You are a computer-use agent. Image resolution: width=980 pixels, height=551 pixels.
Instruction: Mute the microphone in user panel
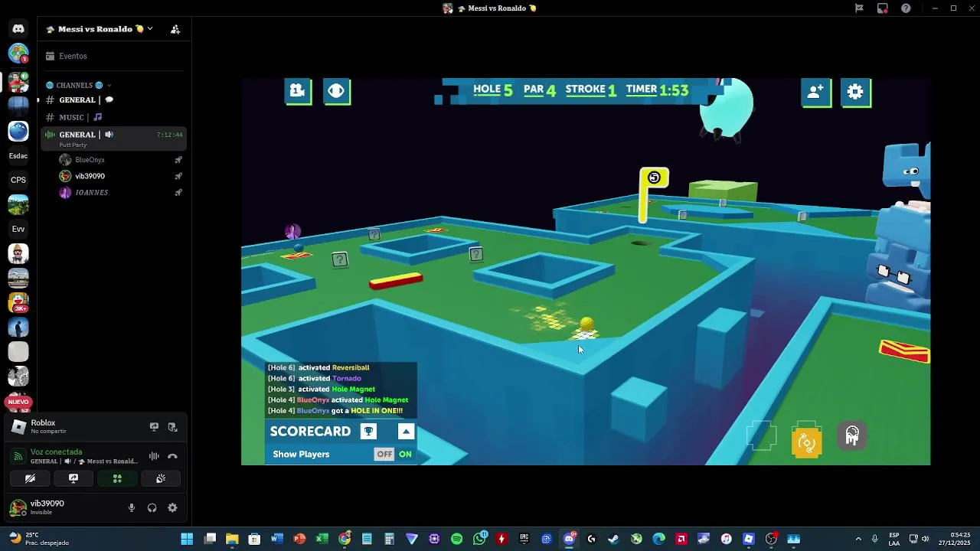132,507
